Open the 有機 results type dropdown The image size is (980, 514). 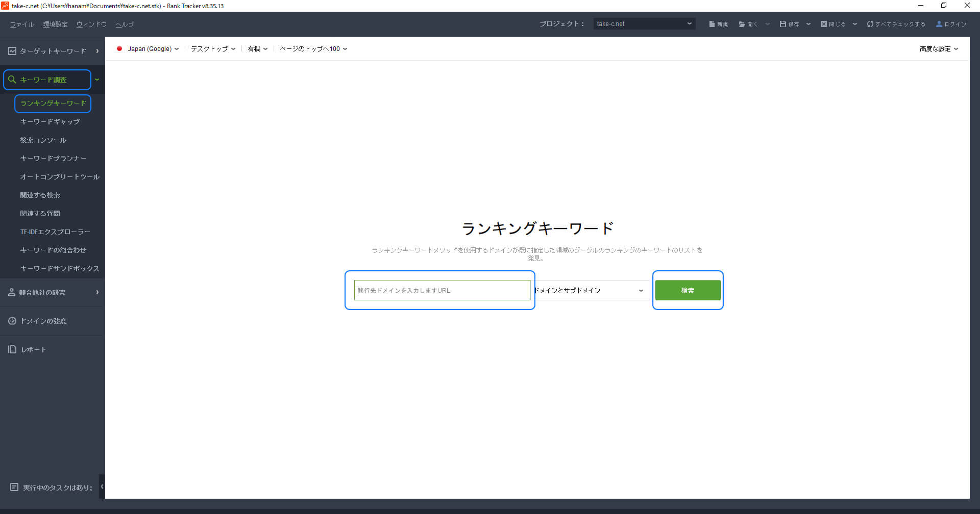tap(257, 49)
